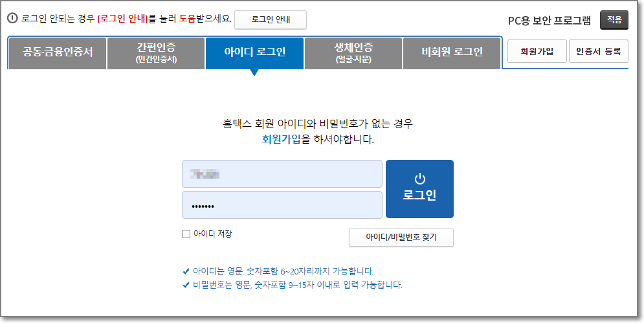Click the exclamation info icon beside login notice
The height and width of the screenshot is (323, 644).
pos(13,19)
